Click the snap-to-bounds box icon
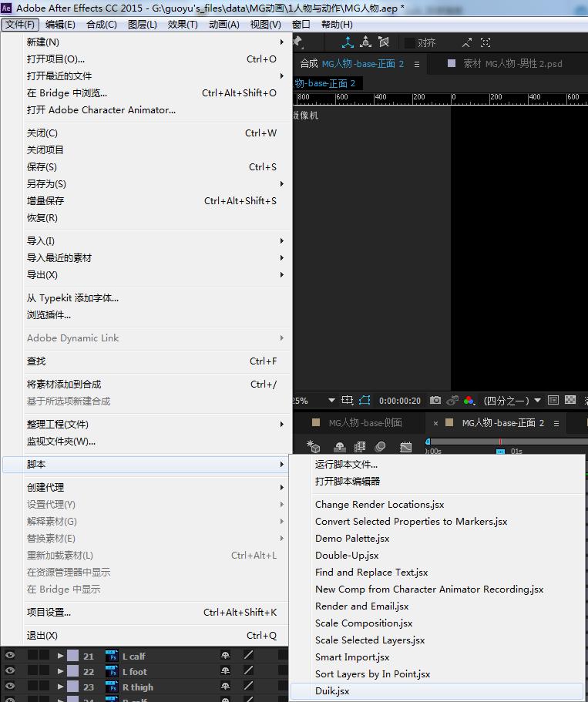 point(486,42)
